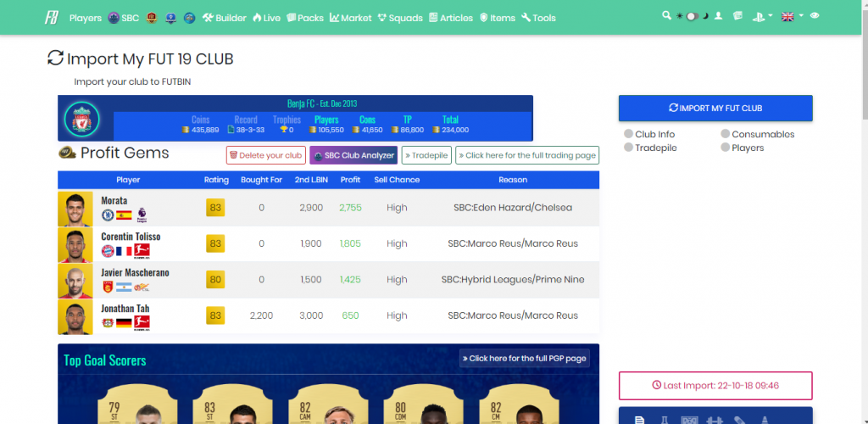Click Jonathan Tah's Leverkusen club badge
The width and height of the screenshot is (868, 424).
click(x=108, y=323)
